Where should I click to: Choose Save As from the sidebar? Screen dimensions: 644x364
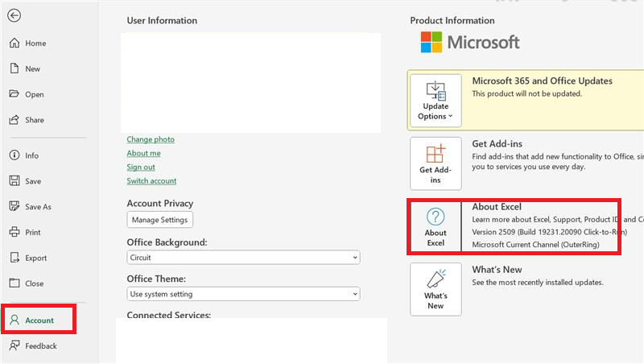pyautogui.click(x=30, y=206)
